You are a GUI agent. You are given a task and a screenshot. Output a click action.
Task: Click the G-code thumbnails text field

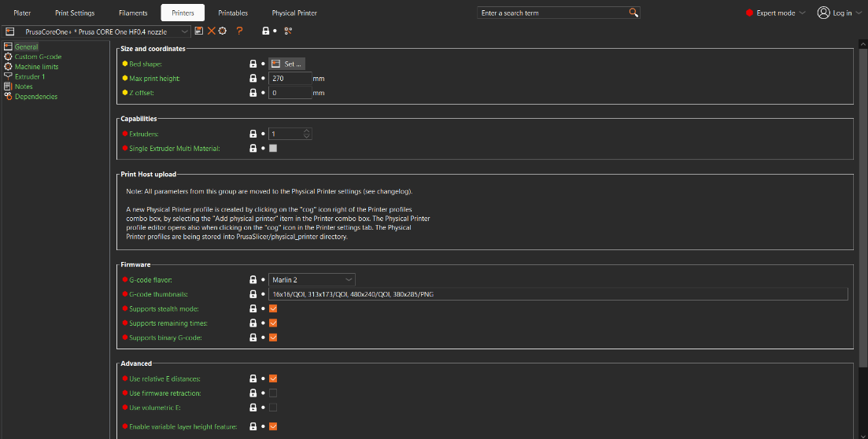click(558, 294)
